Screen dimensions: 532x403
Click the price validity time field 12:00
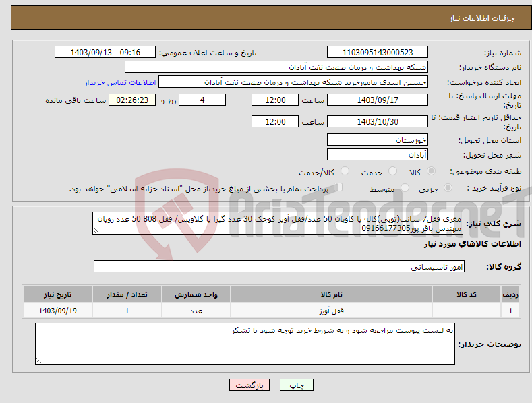pyautogui.click(x=275, y=121)
